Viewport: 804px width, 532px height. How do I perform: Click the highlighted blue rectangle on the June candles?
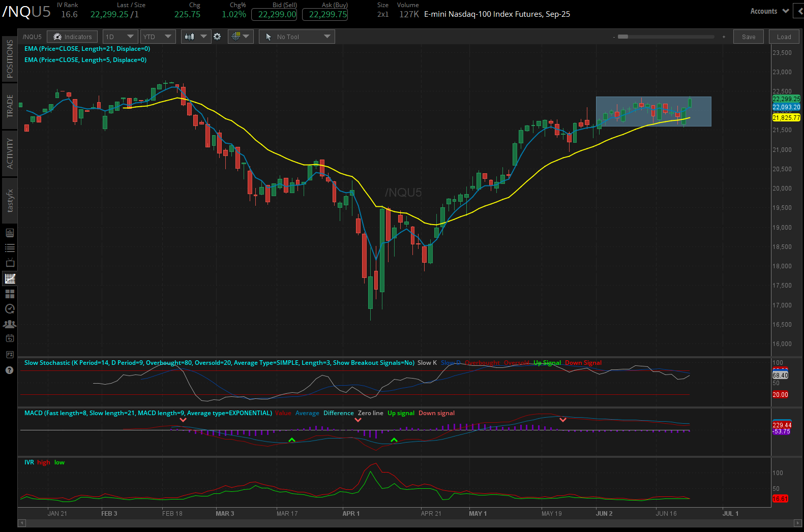pyautogui.click(x=653, y=111)
